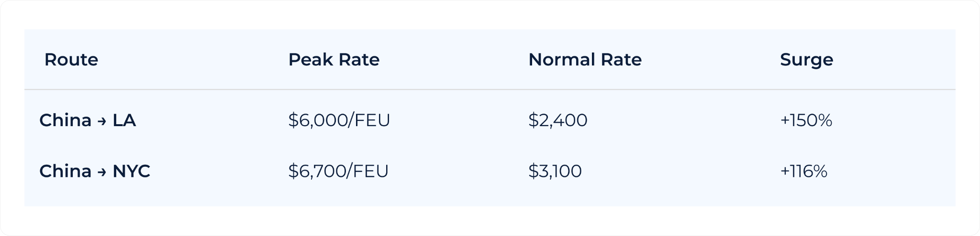
Task: Click the divider line below the header row
Action: point(490,89)
